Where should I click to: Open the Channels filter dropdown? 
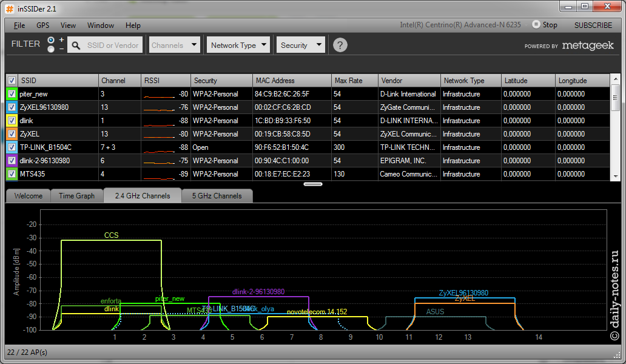(x=174, y=45)
